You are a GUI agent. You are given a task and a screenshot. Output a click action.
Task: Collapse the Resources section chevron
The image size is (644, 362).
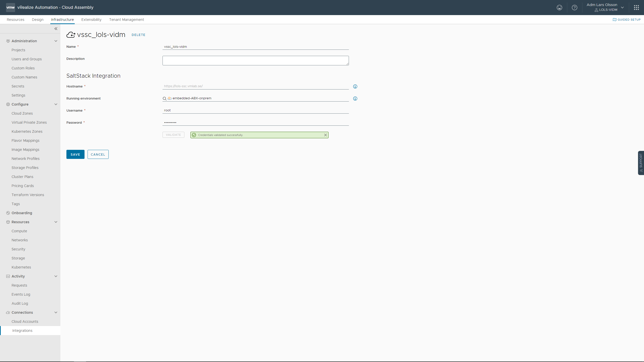pyautogui.click(x=56, y=222)
